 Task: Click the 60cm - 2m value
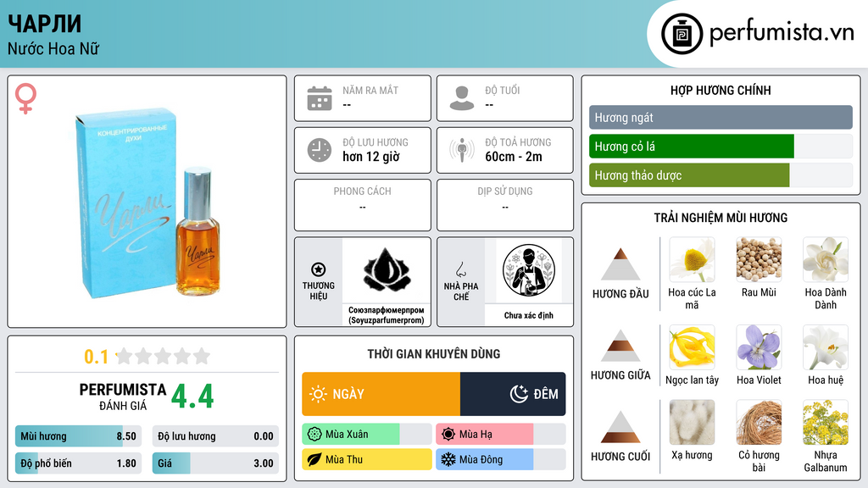[514, 157]
